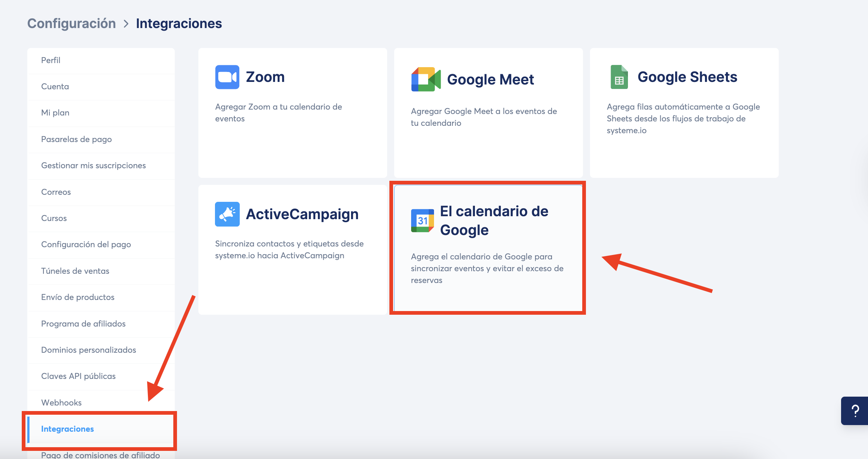This screenshot has width=868, height=459.
Task: Go back to Configuración breadcrumb
Action: tap(72, 23)
